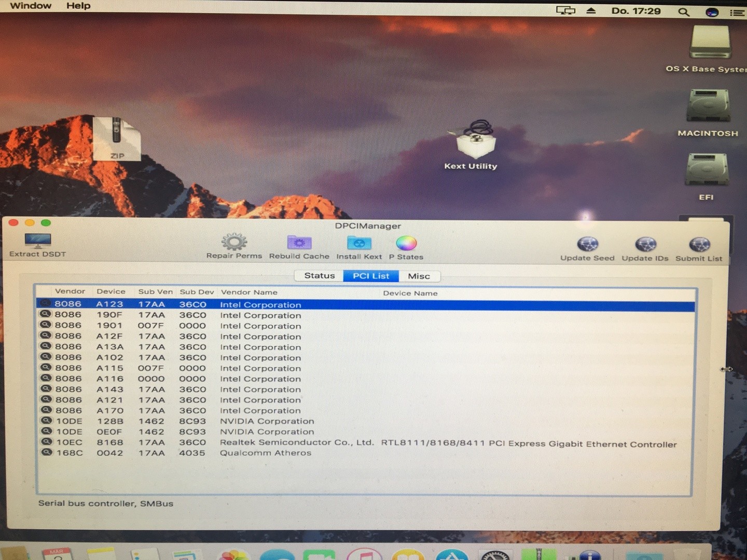Click vendor ID 168C in the list
747x560 pixels.
pyautogui.click(x=70, y=453)
